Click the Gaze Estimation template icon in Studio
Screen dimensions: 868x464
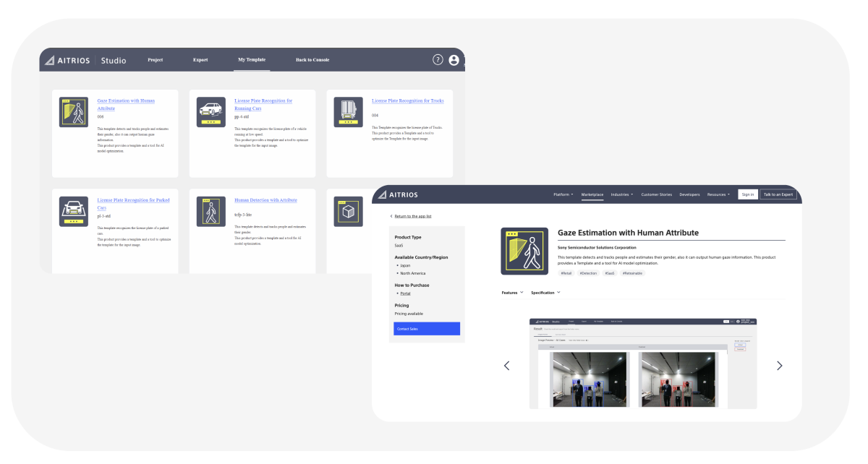pyautogui.click(x=73, y=112)
